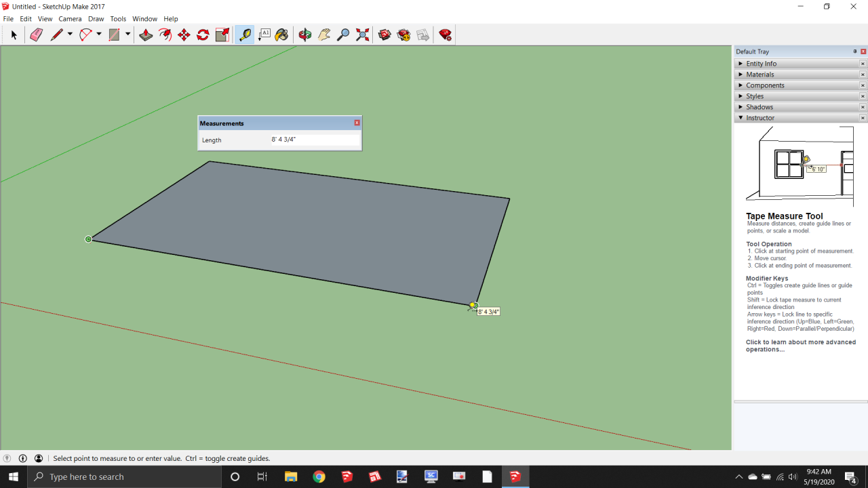Close the Materials panel
Image resolution: width=868 pixels, height=488 pixels.
(863, 75)
